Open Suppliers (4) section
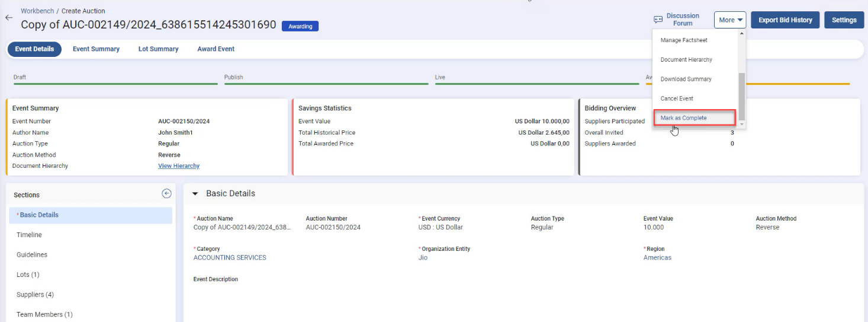Viewport: 868px width, 322px height. 35,295
